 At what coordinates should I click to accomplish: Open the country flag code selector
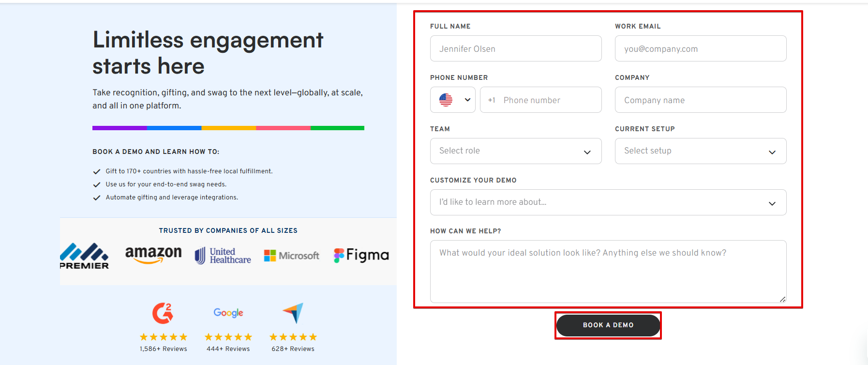point(453,100)
